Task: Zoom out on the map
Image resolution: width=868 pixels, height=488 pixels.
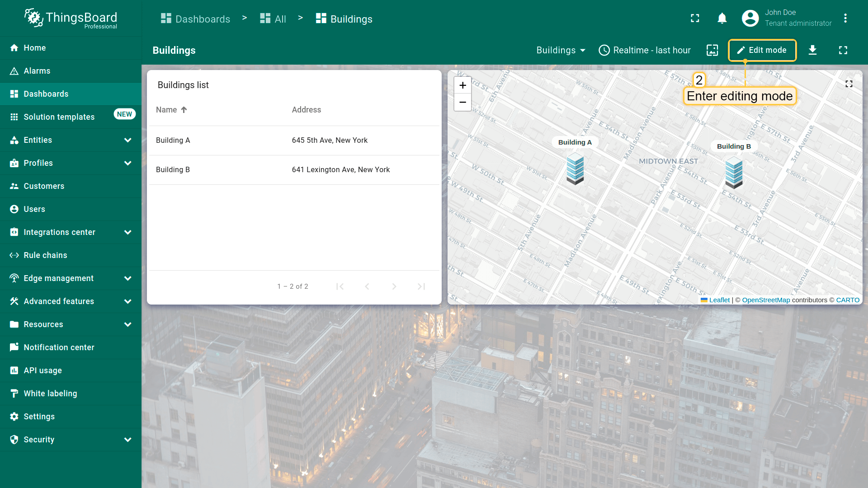Action: [x=462, y=103]
